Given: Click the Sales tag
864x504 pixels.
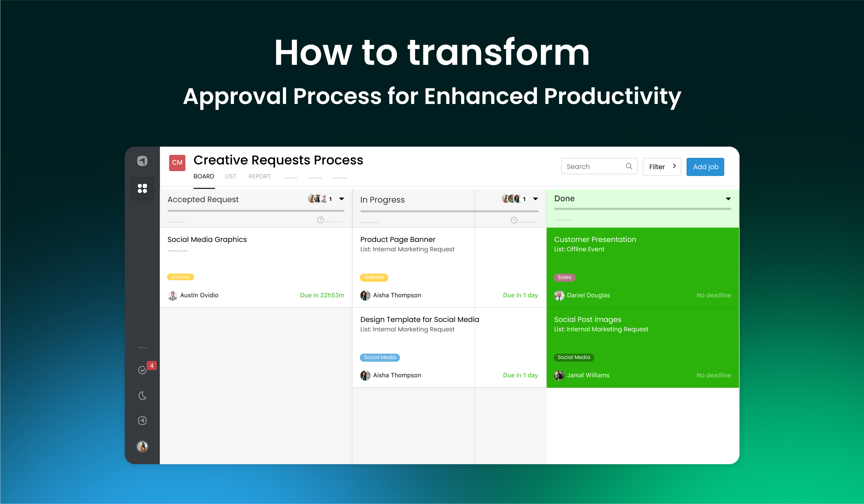Looking at the screenshot, I should coord(564,277).
